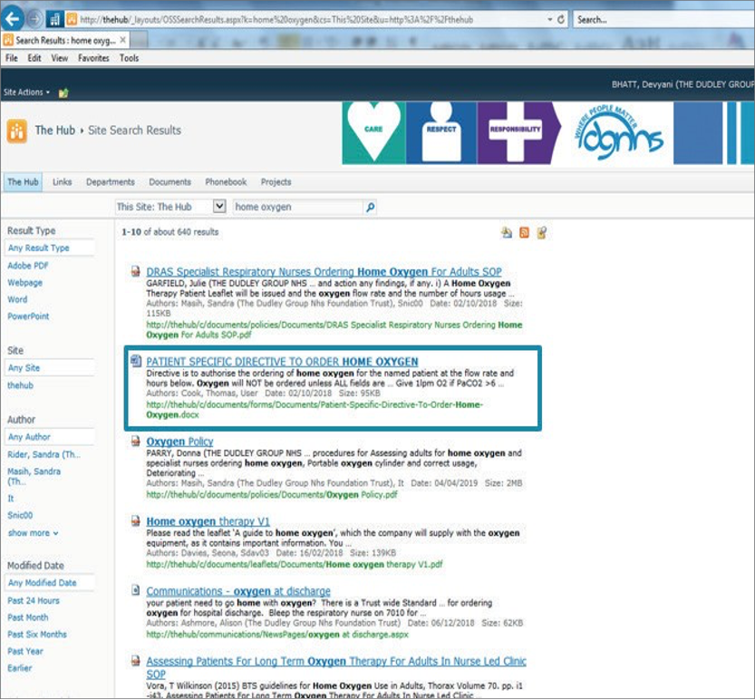Click Word document icon beside Patient Specific Directive
755x700 pixels.
pyautogui.click(x=135, y=362)
